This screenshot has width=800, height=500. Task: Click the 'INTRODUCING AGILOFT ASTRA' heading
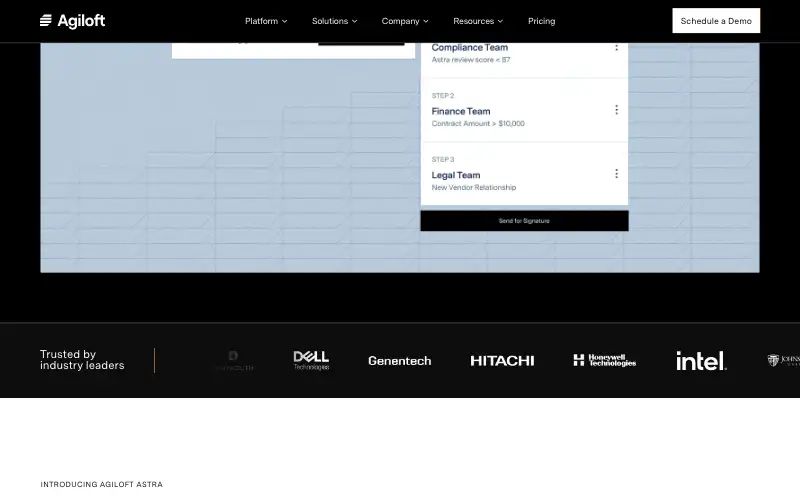pyautogui.click(x=102, y=484)
